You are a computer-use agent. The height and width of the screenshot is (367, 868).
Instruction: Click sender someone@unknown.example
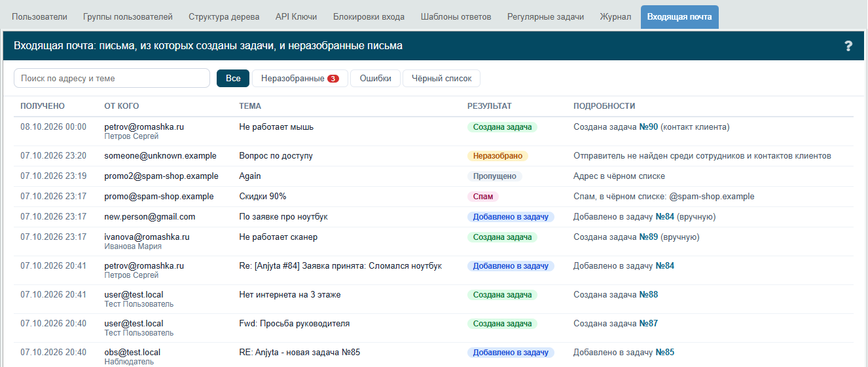[x=160, y=156]
